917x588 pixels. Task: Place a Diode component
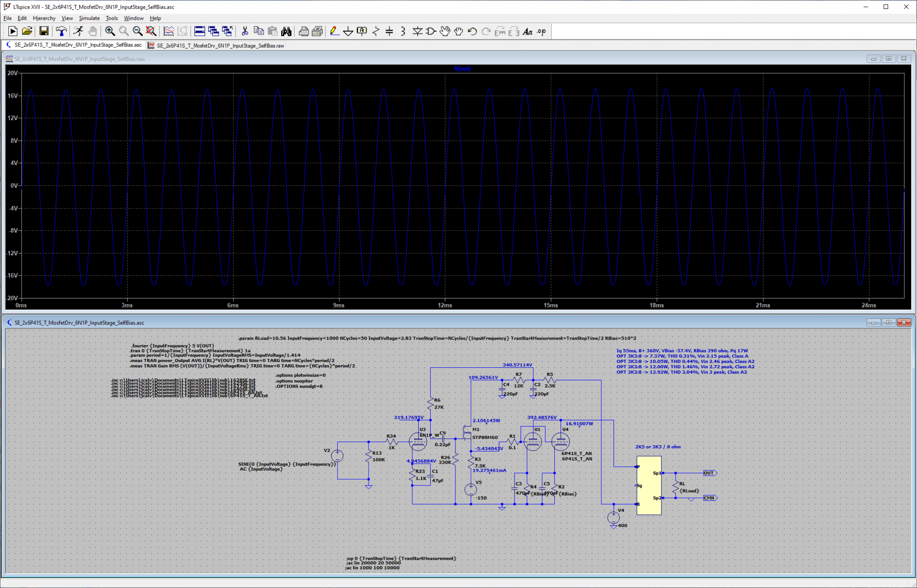[x=417, y=31]
